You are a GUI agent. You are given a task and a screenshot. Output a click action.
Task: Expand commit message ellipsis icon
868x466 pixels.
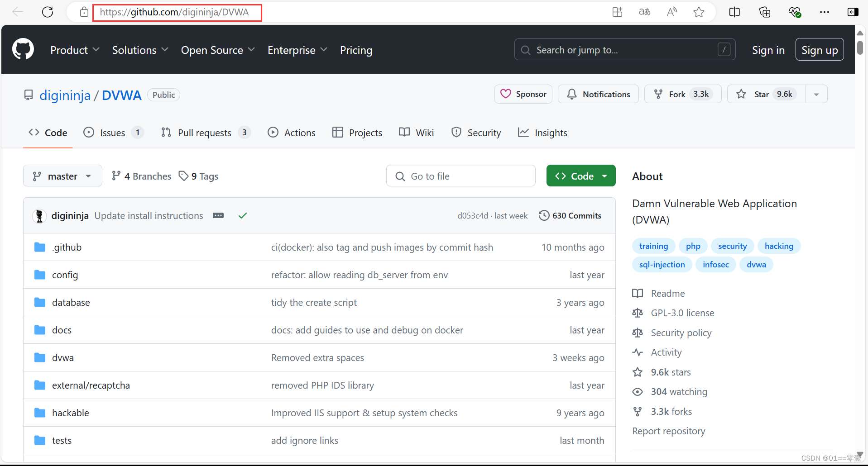(x=218, y=215)
